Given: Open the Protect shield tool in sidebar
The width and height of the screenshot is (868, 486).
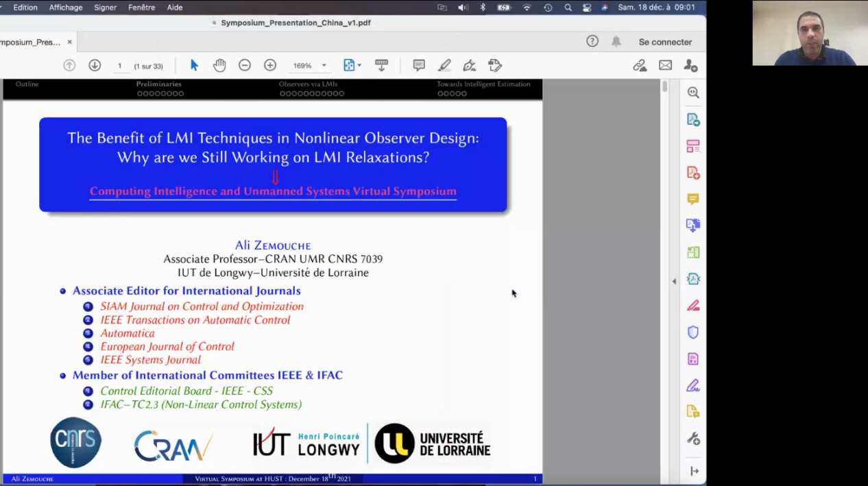Looking at the screenshot, I should [693, 332].
